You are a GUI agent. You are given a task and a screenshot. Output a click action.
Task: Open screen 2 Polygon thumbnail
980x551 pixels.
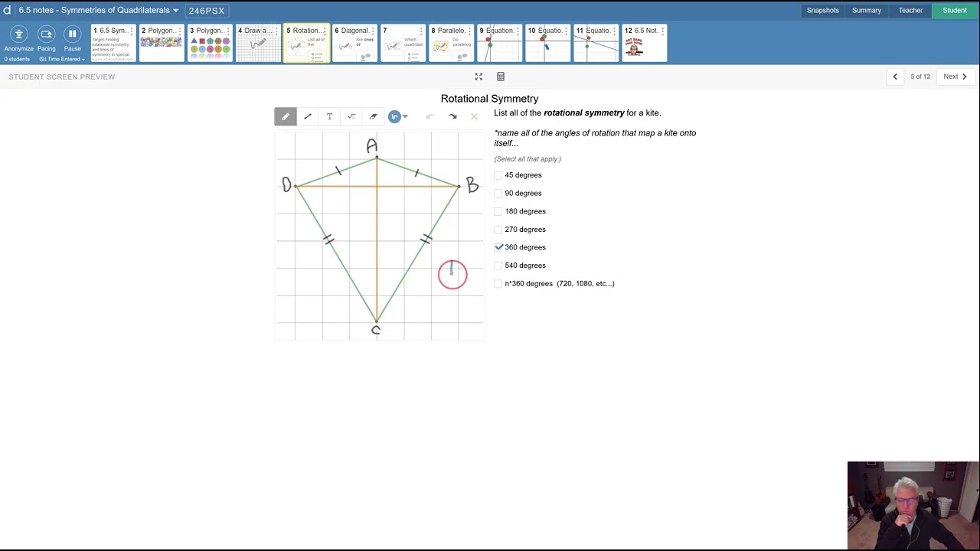coord(162,43)
